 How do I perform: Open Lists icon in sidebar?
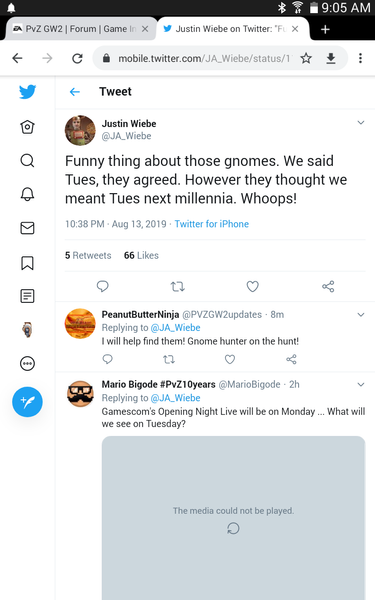tap(27, 296)
